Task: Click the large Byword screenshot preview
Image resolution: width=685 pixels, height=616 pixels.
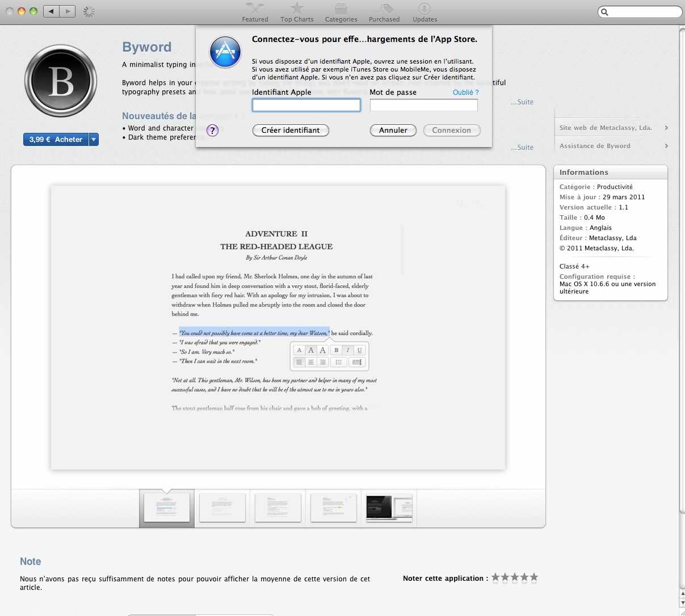Action: (x=278, y=328)
